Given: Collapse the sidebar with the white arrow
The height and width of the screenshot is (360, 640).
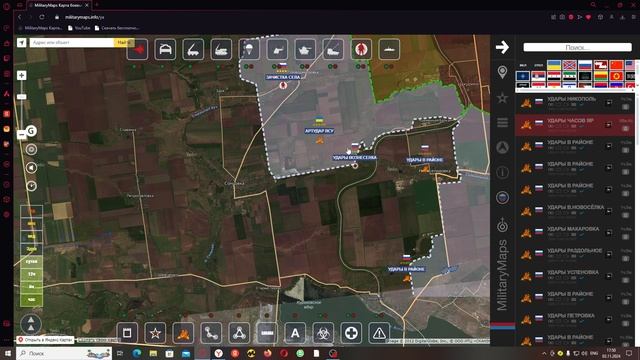Looking at the screenshot, I should coord(502,47).
